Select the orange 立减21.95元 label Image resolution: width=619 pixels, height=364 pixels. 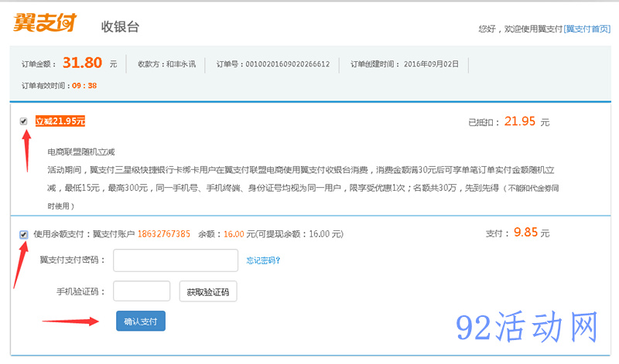pyautogui.click(x=60, y=121)
